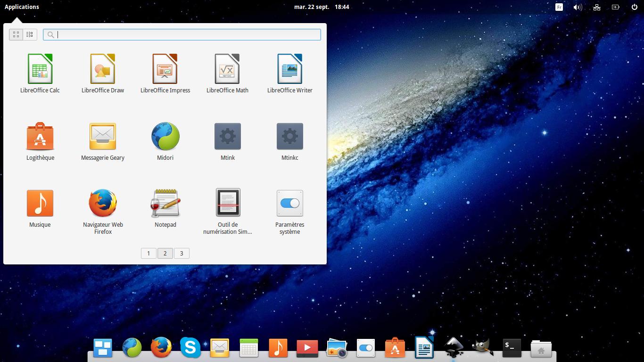Open the multitasking view from the dock
The image size is (644, 362).
pos(103,348)
